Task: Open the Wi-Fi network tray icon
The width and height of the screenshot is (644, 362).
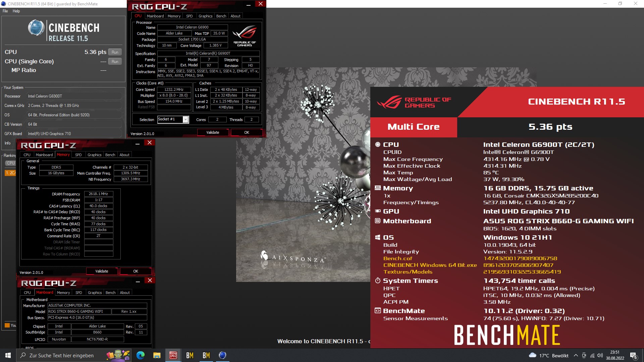Action: coord(592,355)
